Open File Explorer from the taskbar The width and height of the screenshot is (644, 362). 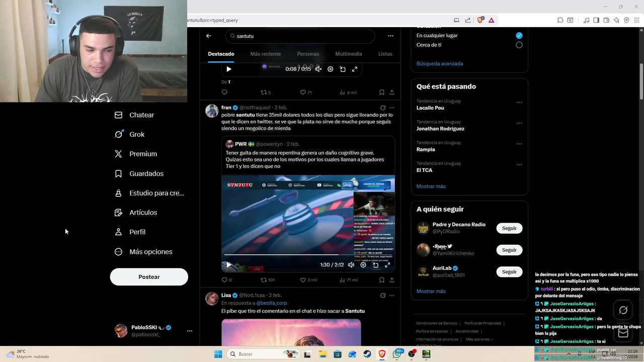coord(323,354)
